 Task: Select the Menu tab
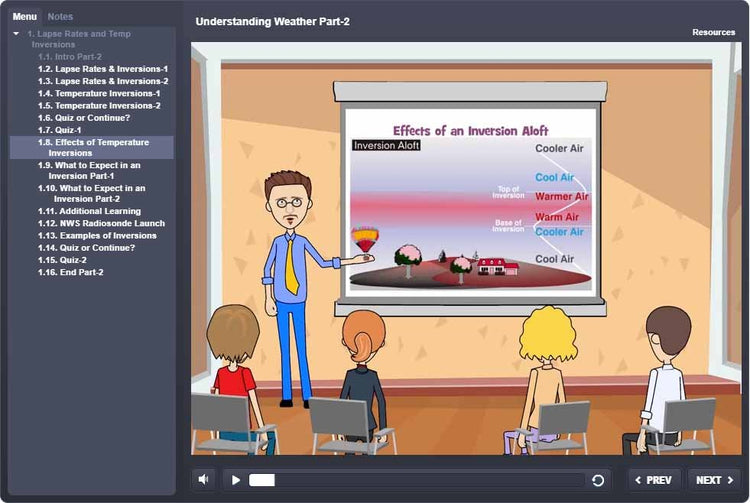[x=24, y=17]
